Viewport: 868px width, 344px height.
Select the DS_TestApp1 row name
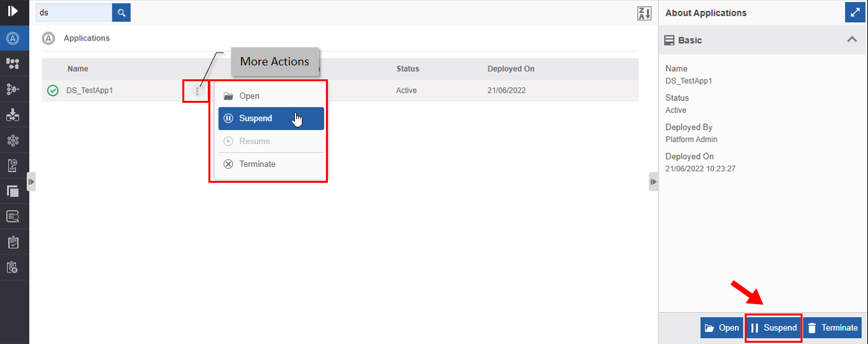(x=90, y=91)
